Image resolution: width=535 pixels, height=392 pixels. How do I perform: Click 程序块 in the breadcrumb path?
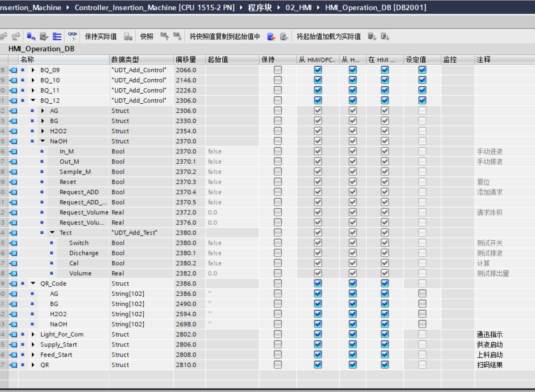259,7
